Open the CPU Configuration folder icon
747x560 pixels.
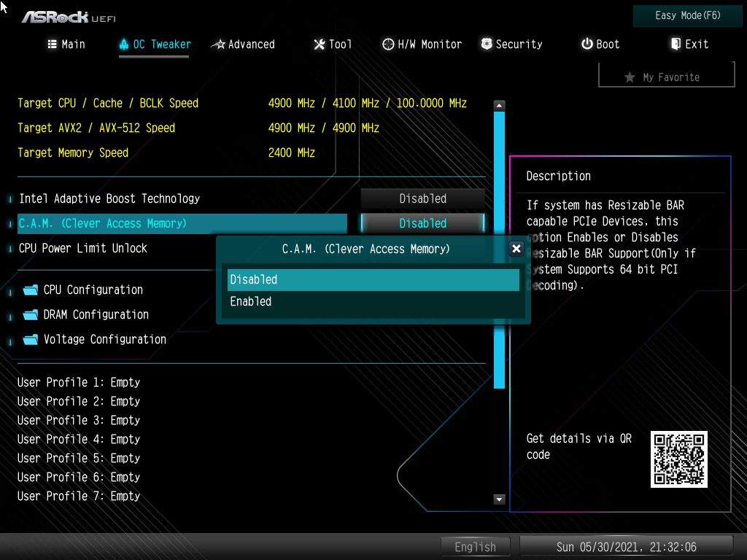(30, 290)
